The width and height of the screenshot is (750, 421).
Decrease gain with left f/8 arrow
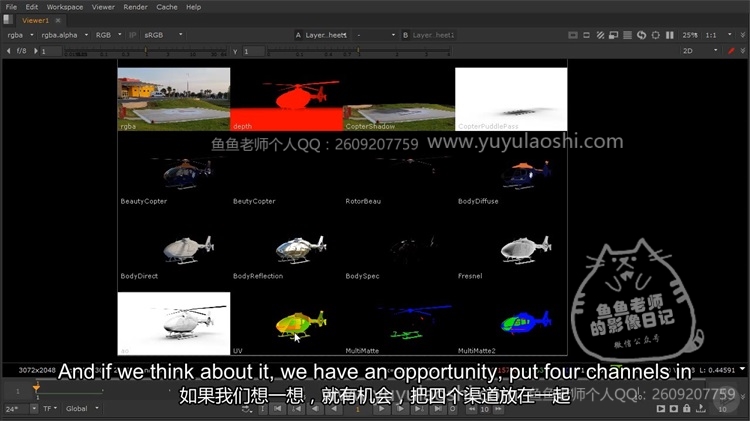(x=8, y=51)
